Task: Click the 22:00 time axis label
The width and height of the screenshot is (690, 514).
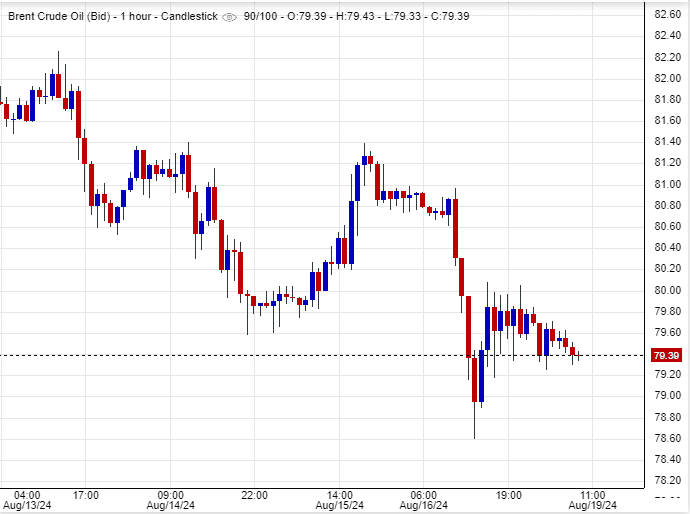Action: (254, 494)
